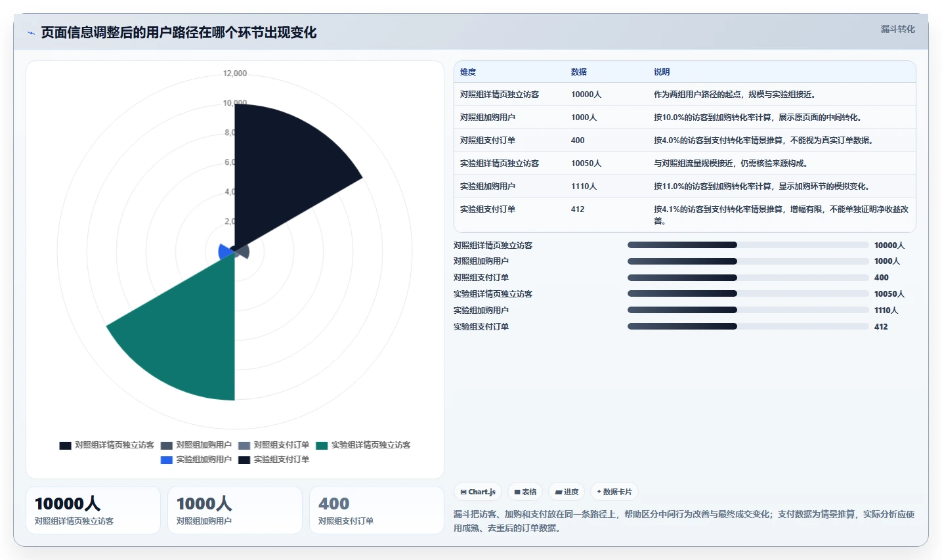Click footer note about 漏斗 funnel
This screenshot has height=560, width=942.
tap(684, 521)
